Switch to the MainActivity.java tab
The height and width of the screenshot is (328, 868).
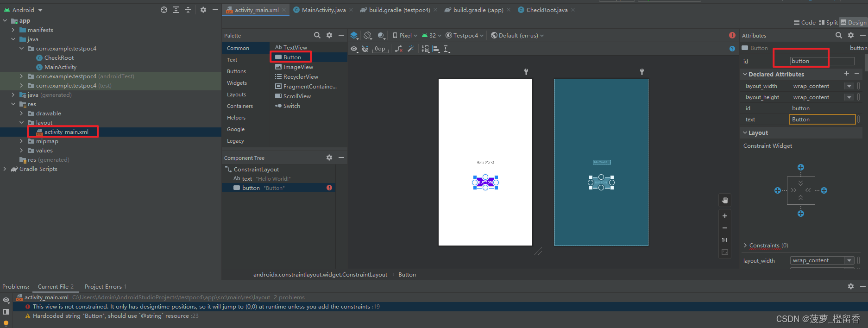click(323, 10)
